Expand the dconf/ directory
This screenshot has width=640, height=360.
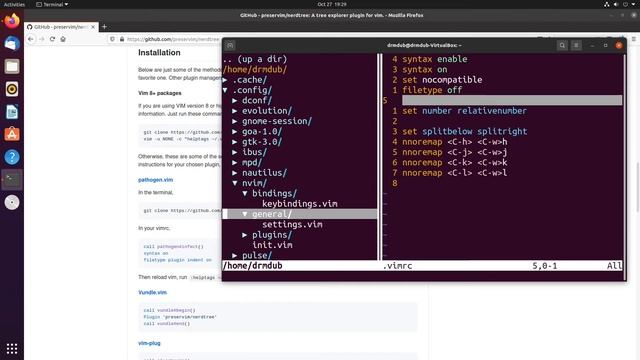tap(235, 100)
